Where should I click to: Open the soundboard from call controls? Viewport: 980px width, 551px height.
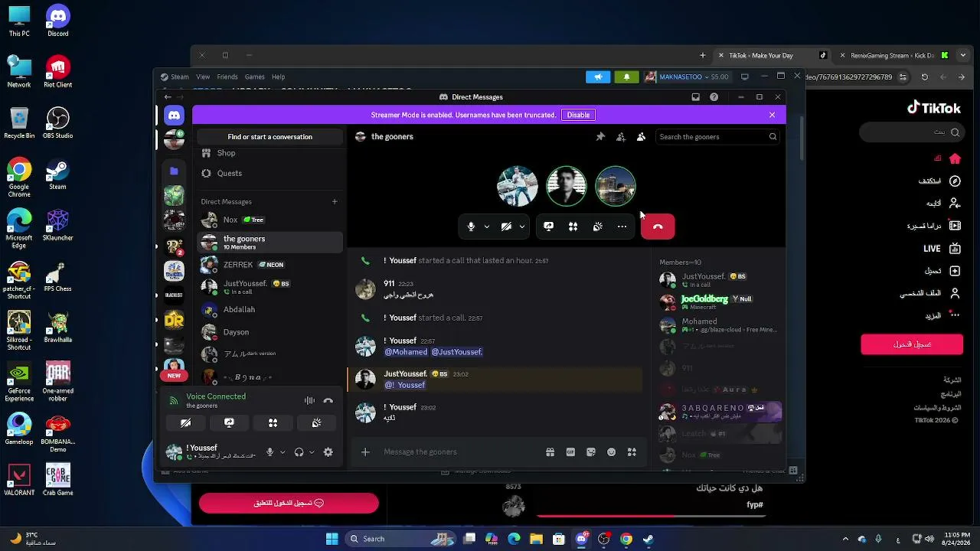597,227
